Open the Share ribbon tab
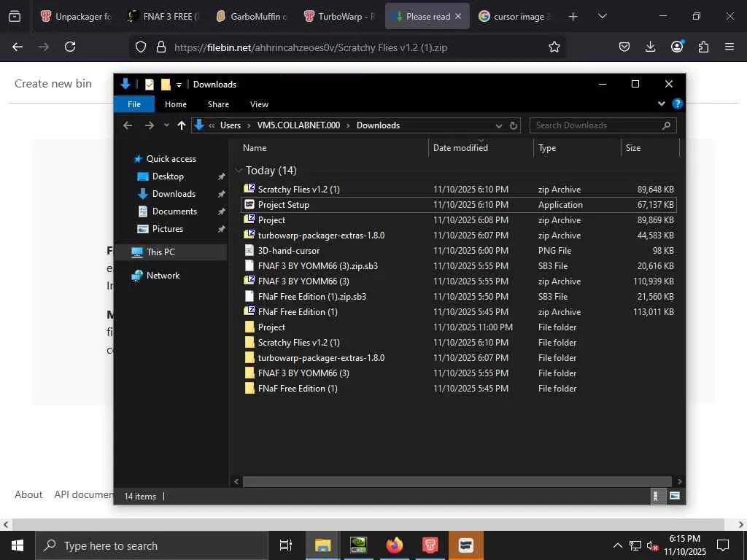Viewport: 747px width, 560px height. point(218,104)
